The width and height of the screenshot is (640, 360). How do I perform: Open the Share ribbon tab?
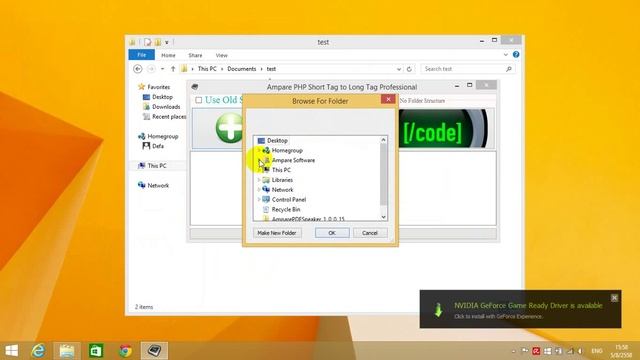coord(195,55)
